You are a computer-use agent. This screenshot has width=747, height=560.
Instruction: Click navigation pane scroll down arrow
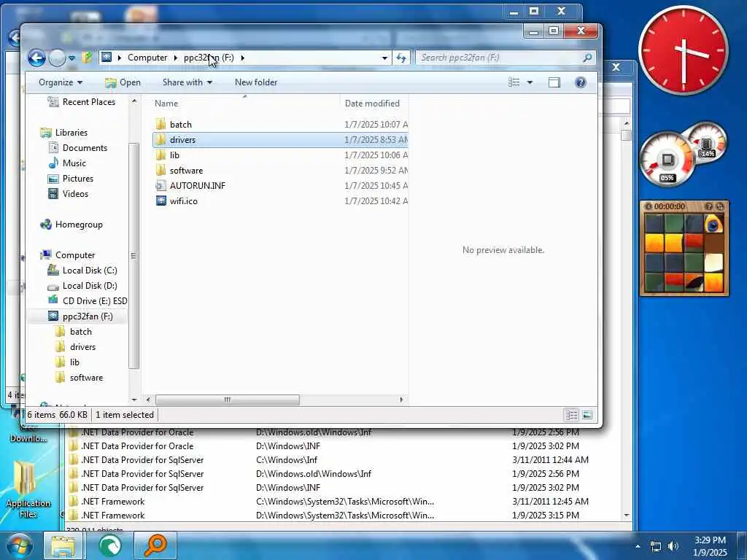click(x=134, y=400)
